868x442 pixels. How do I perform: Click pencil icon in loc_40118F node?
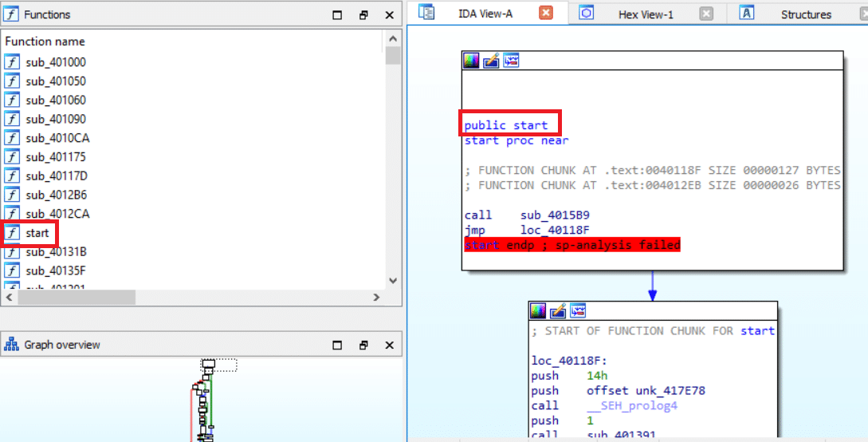(x=558, y=310)
